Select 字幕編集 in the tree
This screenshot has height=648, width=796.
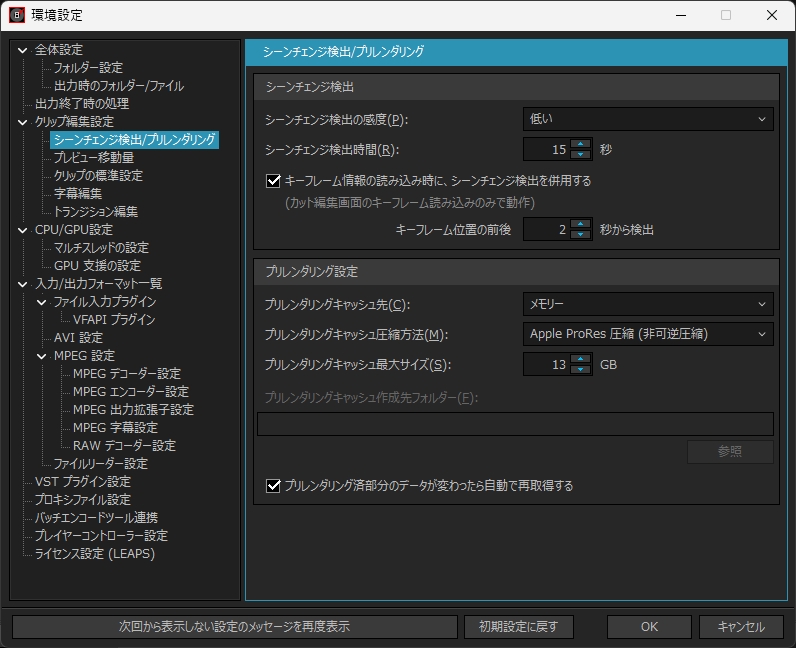pyautogui.click(x=78, y=194)
